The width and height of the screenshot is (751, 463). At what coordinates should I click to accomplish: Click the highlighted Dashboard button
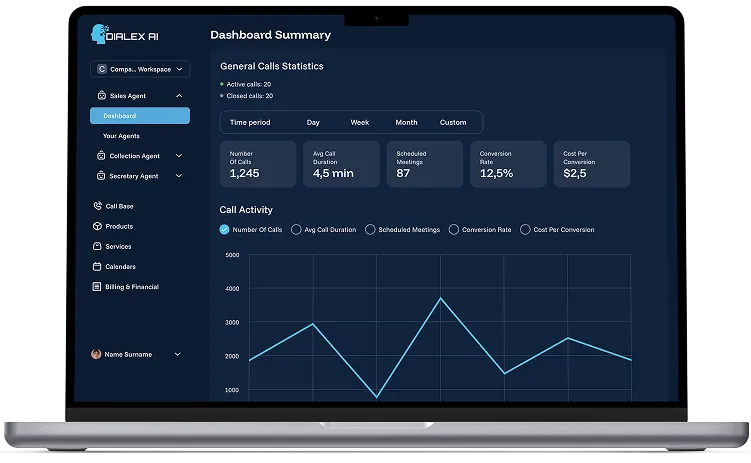pyautogui.click(x=140, y=116)
